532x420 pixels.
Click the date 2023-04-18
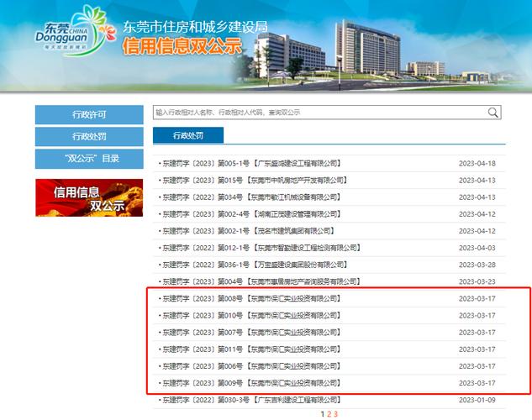click(477, 164)
